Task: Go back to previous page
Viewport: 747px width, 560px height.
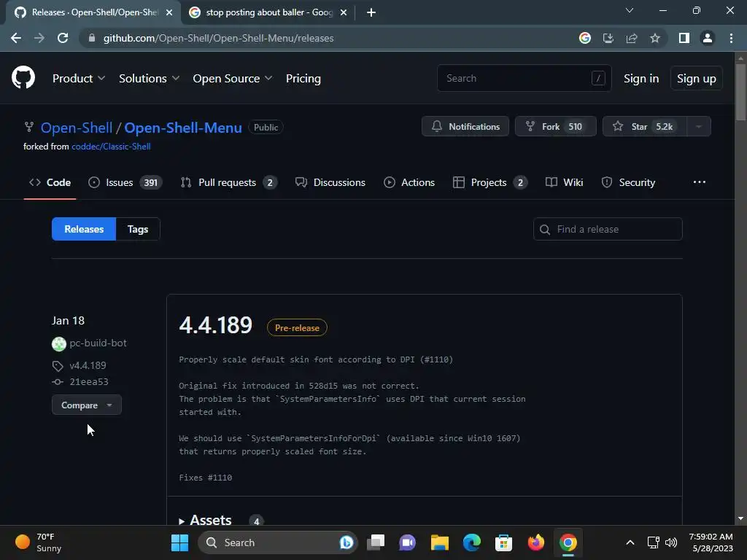Action: click(x=16, y=38)
